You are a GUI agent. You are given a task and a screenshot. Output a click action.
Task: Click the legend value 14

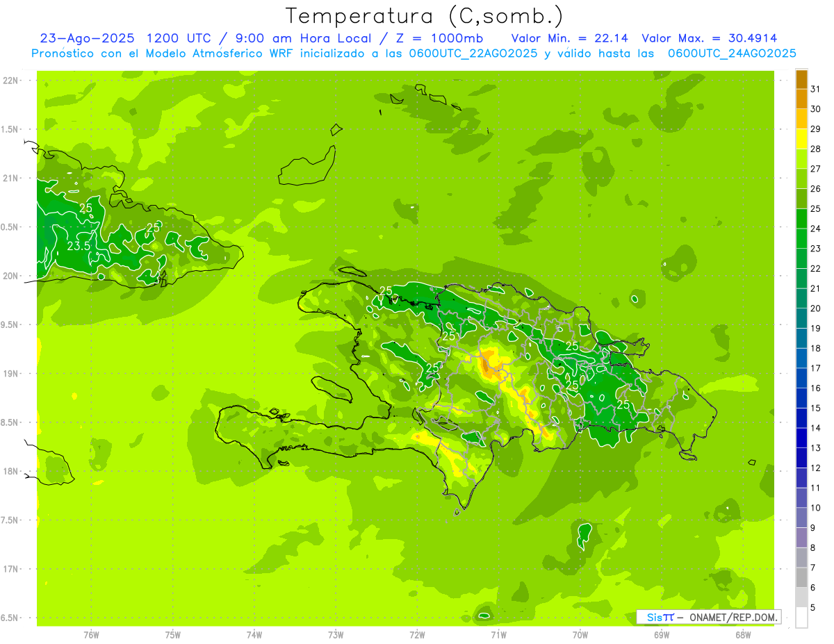click(x=815, y=428)
